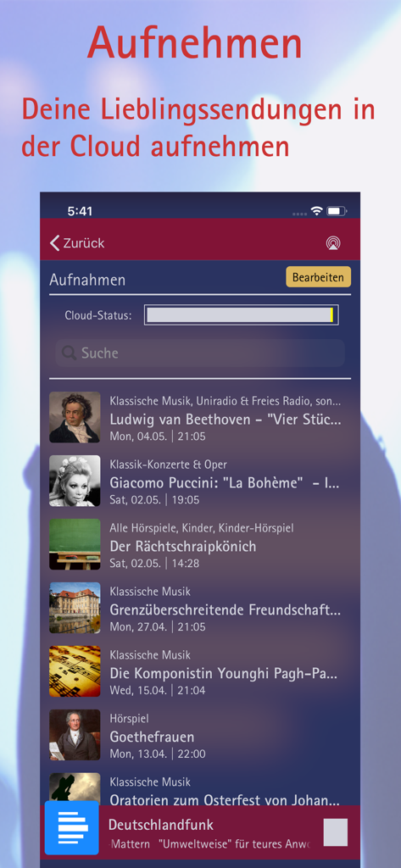
Task: Open the Beethoven portrait thumbnail
Action: pyautogui.click(x=75, y=417)
